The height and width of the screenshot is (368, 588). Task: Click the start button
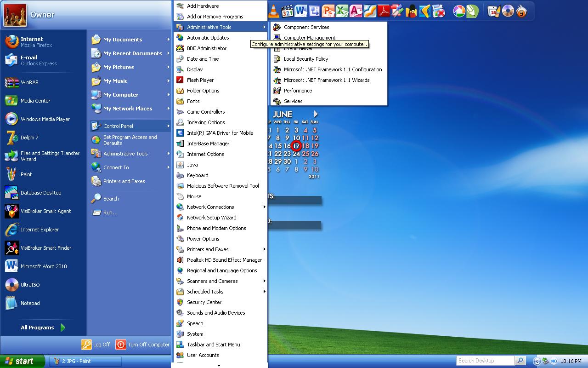[23, 361]
